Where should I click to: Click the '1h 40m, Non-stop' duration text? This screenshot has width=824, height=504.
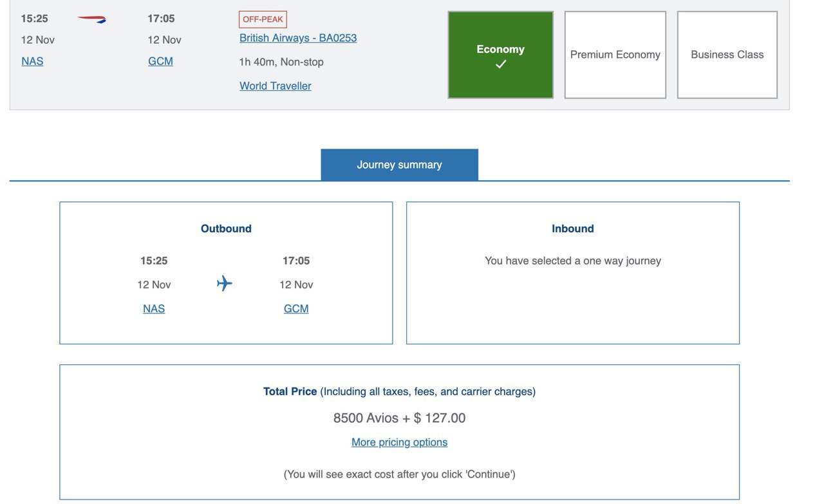281,62
